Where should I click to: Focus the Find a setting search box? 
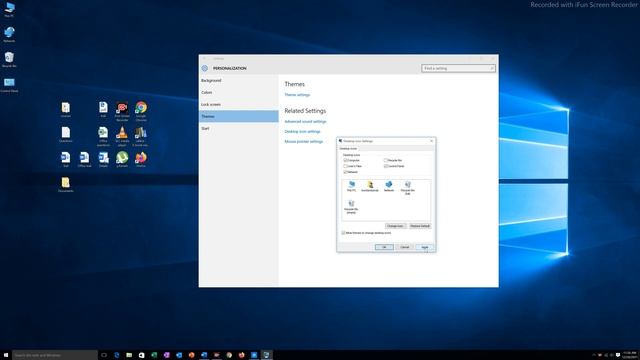pyautogui.click(x=458, y=68)
